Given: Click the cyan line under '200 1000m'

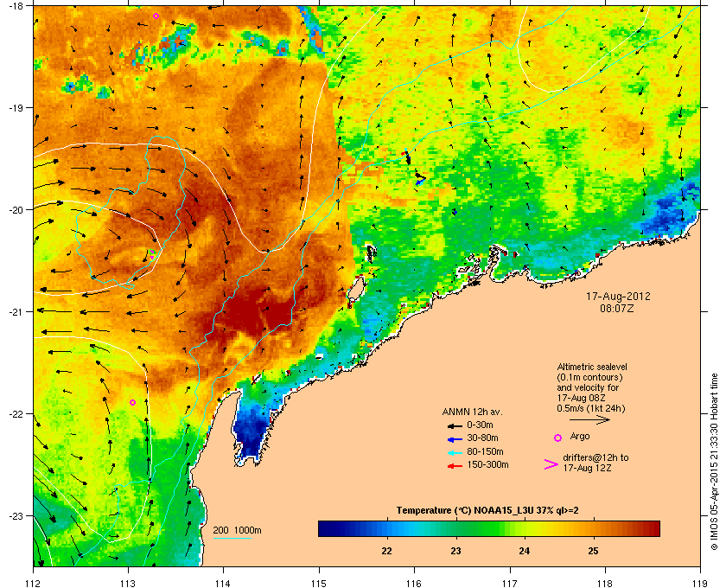Looking at the screenshot, I should 232,538.
